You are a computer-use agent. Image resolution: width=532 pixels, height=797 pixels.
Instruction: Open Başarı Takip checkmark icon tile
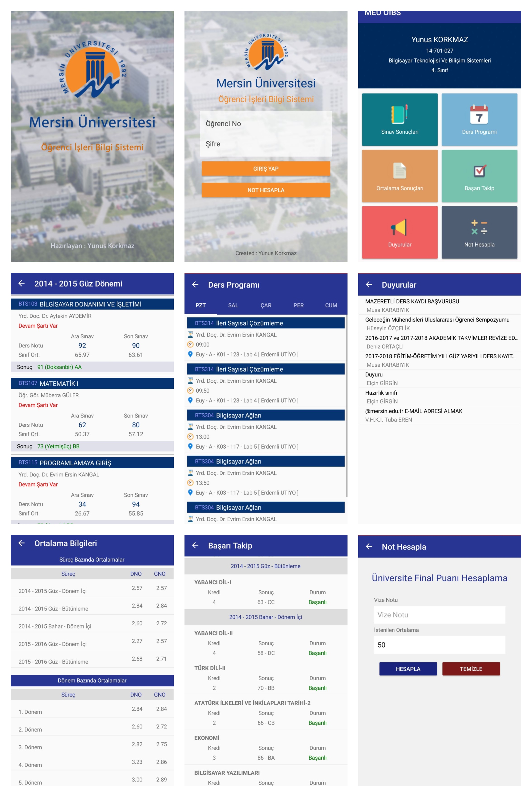point(479,176)
